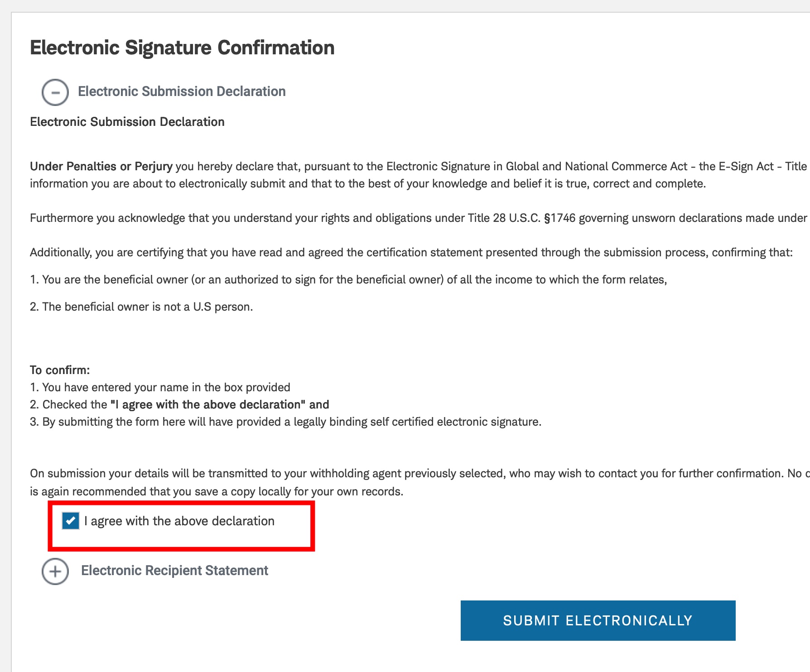The width and height of the screenshot is (810, 672).
Task: Click the 'By submitting the form here' line
Action: pos(286,422)
